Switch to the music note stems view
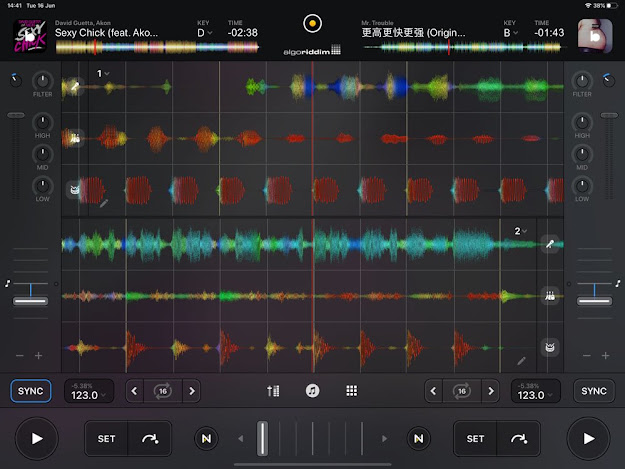This screenshot has height=469, width=625. [x=312, y=391]
